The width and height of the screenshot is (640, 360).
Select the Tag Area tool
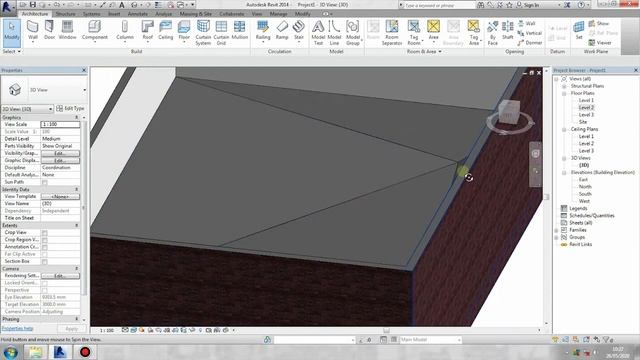coord(473,33)
